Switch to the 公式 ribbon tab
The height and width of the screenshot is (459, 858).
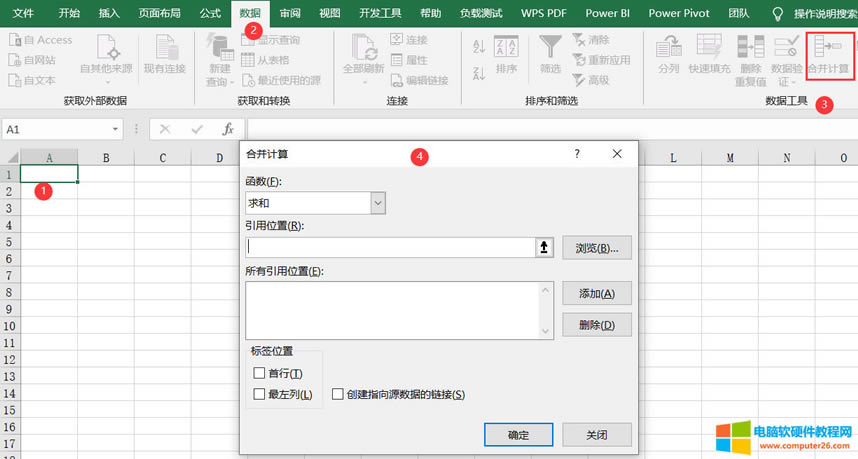(x=210, y=13)
